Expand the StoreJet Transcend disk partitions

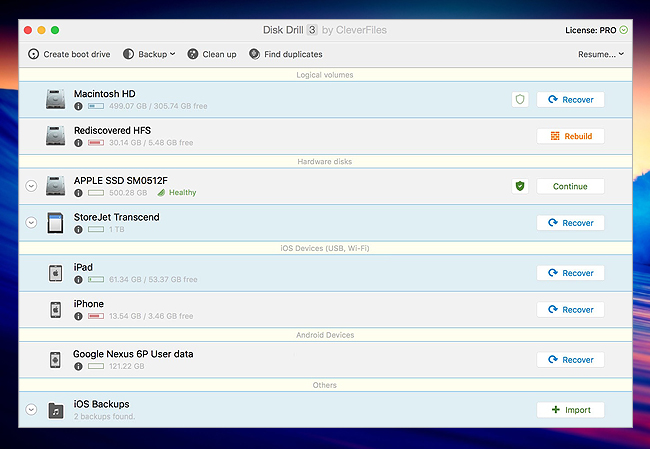coord(31,223)
